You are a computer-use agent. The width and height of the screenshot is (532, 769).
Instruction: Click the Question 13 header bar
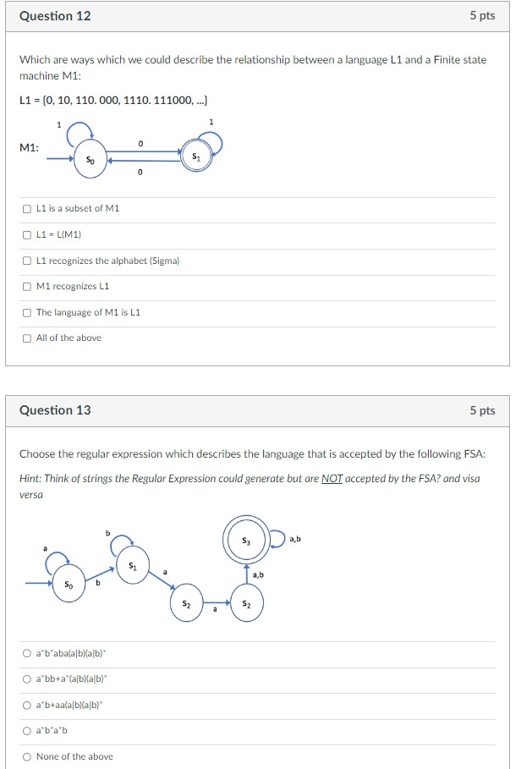[266, 409]
